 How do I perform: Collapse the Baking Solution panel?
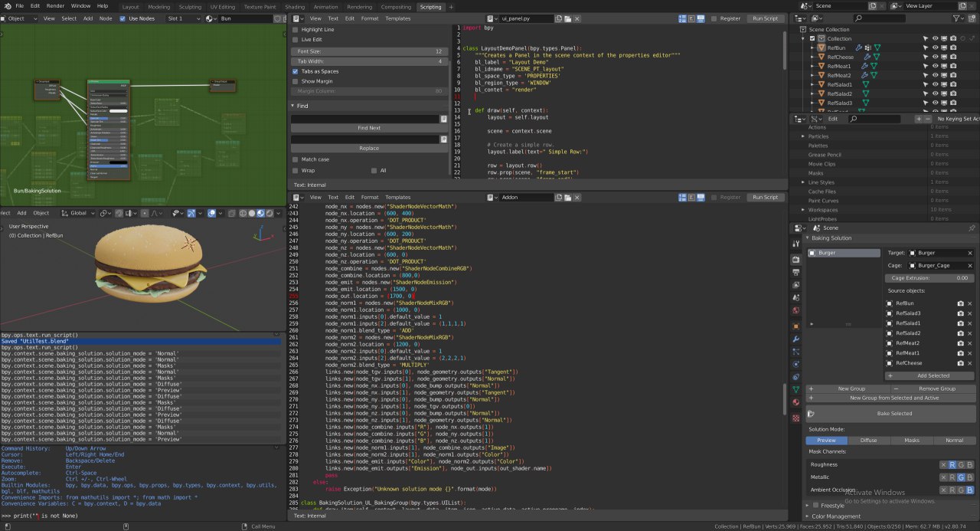(807, 238)
